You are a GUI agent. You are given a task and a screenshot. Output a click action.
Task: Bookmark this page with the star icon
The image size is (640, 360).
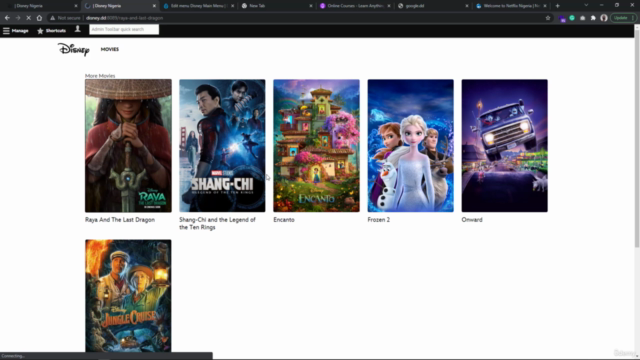click(x=548, y=18)
